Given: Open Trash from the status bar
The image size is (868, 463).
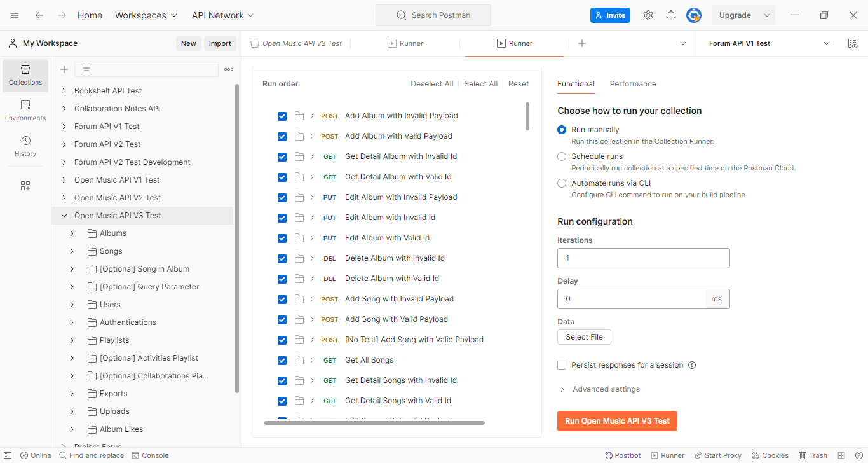Looking at the screenshot, I should [x=813, y=455].
